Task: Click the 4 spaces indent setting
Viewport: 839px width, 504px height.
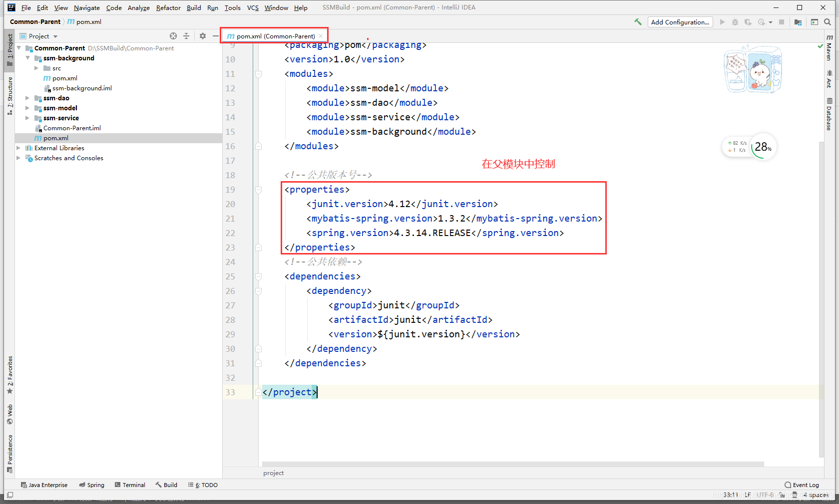Action: click(816, 495)
